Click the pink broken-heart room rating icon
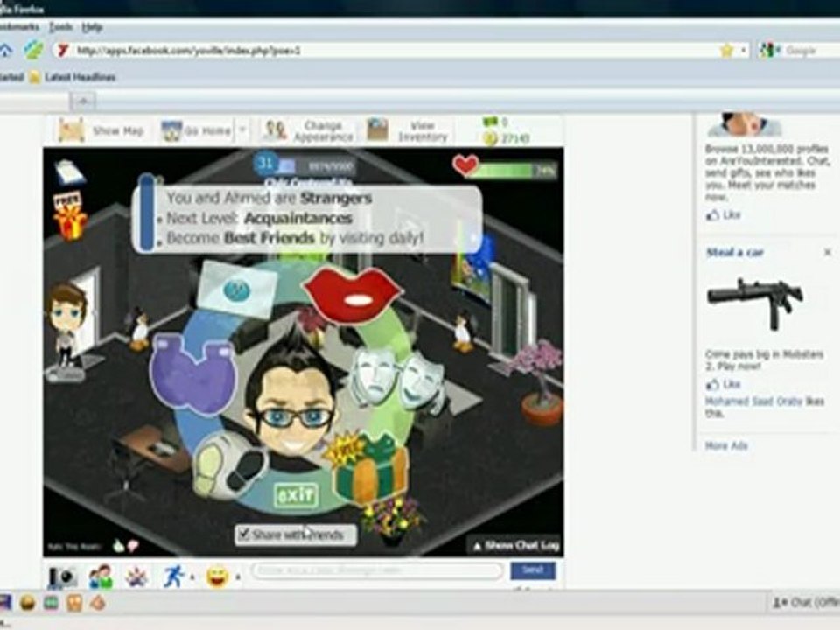This screenshot has height=630, width=840. 133,546
